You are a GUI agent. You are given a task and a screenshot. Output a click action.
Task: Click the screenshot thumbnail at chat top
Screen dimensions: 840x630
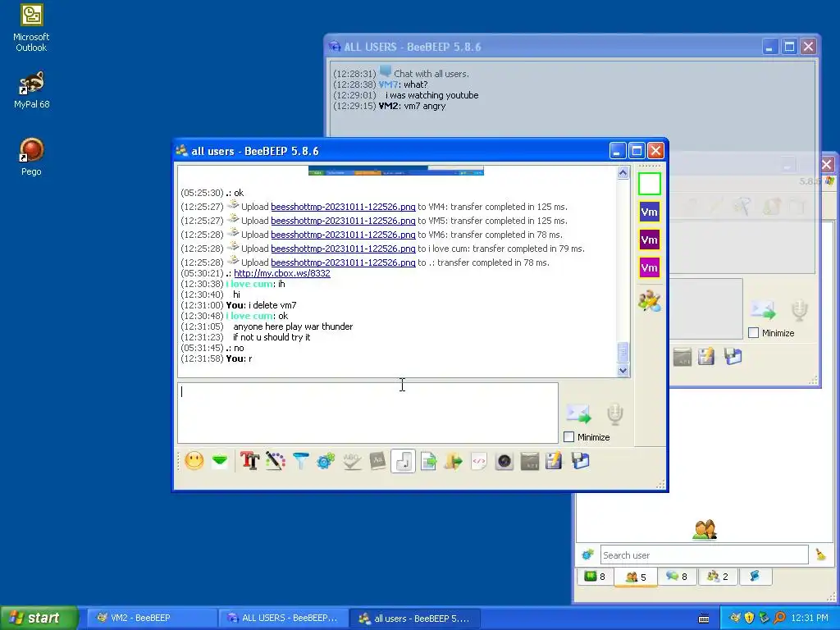[x=396, y=171]
